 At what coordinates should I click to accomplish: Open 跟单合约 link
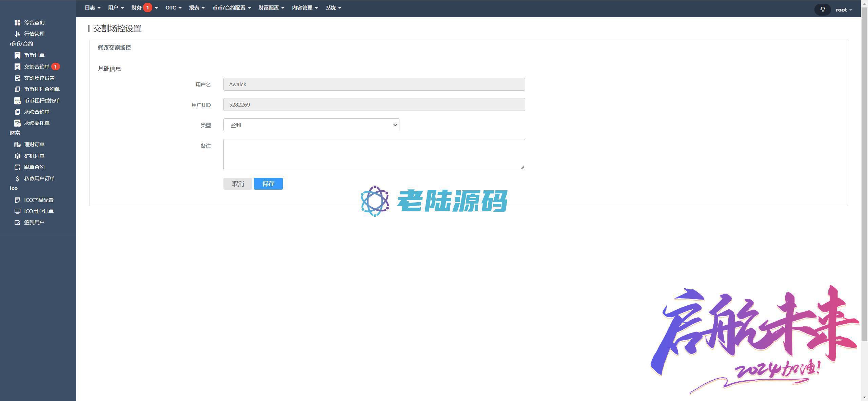point(34,167)
